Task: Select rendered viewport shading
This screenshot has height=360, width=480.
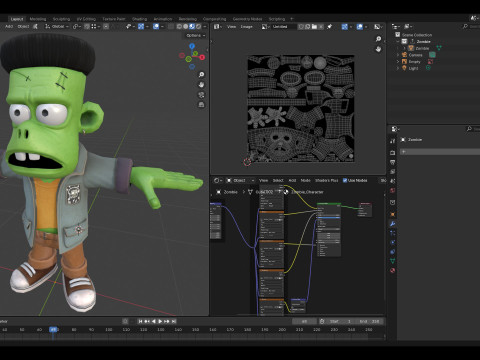Action: click(198, 26)
